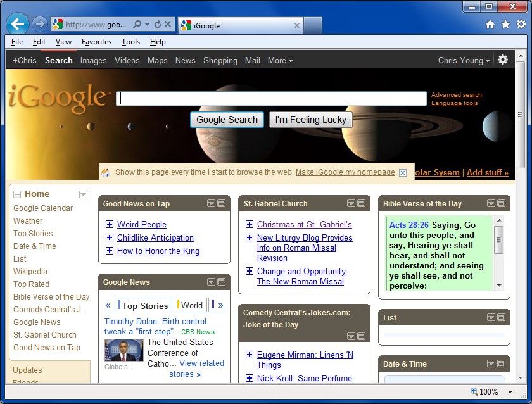Collapse the Home sidebar section

[x=16, y=194]
